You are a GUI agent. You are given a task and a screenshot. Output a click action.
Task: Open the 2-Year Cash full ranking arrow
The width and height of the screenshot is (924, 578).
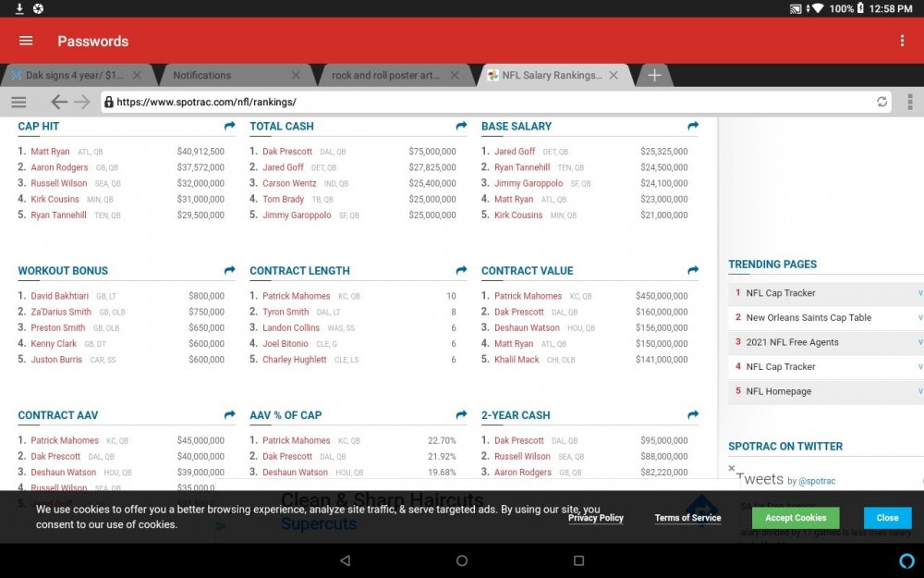(693, 414)
